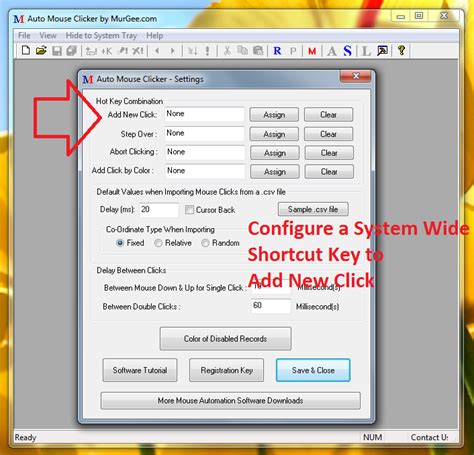Click the X! toolbar icon
Image resolution: width=474 pixels, height=455 pixels.
(x=137, y=51)
